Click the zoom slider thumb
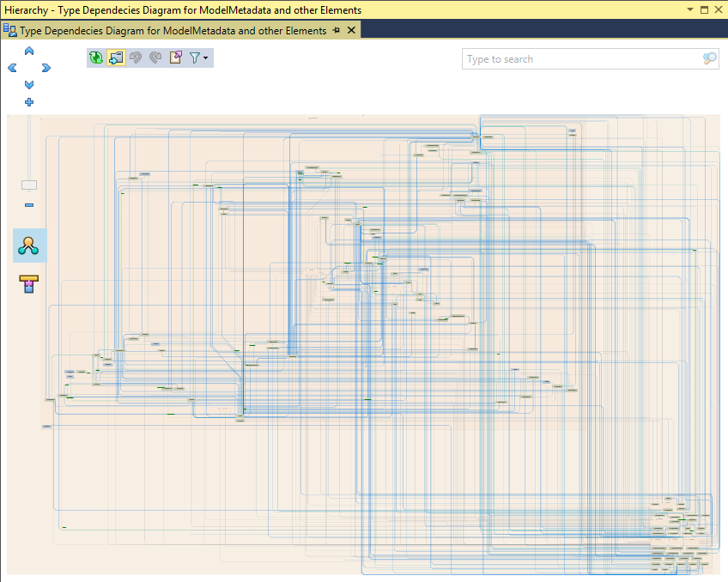This screenshot has height=582, width=728. click(x=29, y=185)
